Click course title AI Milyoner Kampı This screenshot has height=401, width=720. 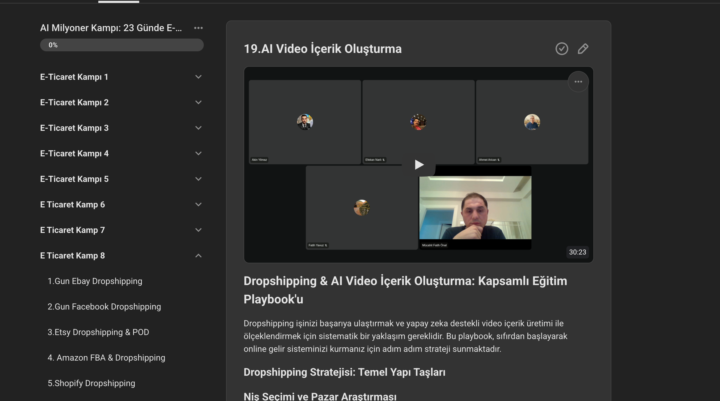tap(111, 28)
